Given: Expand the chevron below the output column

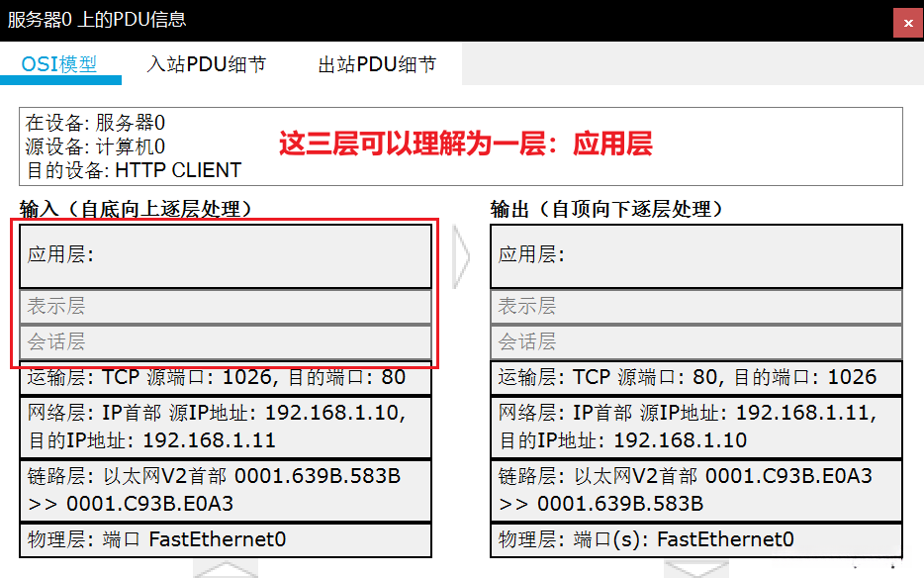Looking at the screenshot, I should click(x=695, y=569).
